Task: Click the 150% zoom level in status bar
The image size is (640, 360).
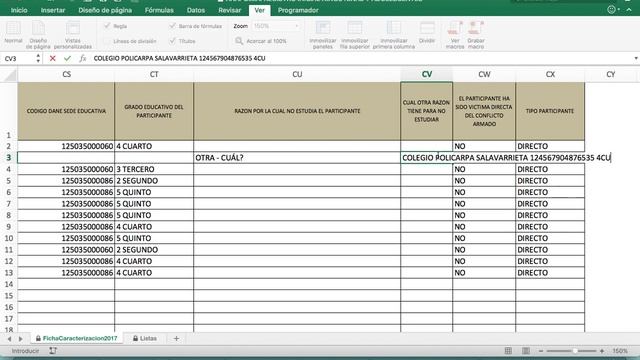Action: (x=620, y=351)
